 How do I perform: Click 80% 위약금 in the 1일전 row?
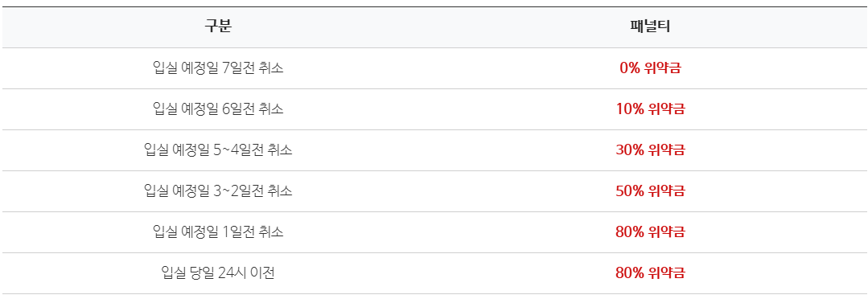pyautogui.click(x=650, y=232)
